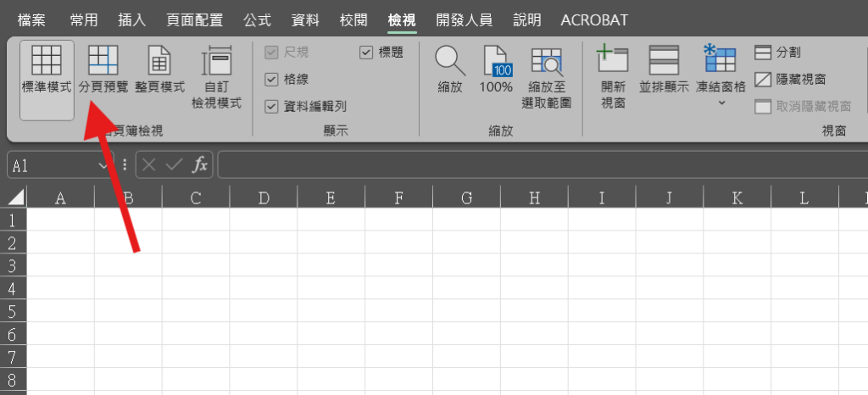Open the 公式 ribbon tab

257,19
